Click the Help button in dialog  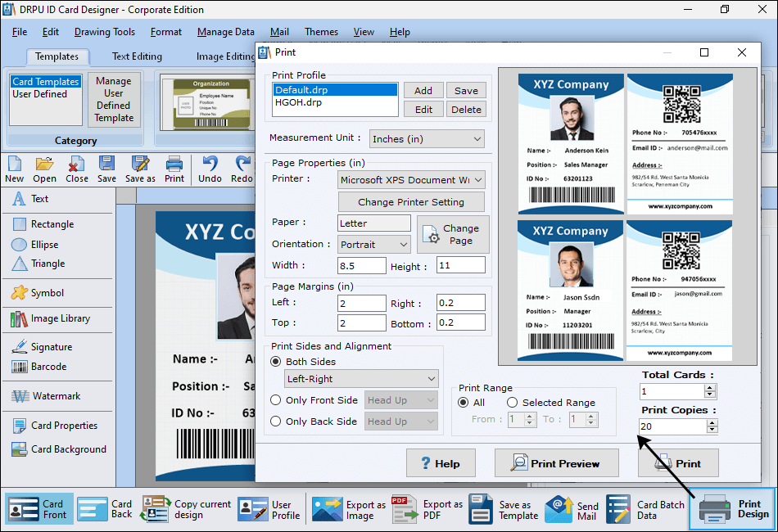(441, 463)
